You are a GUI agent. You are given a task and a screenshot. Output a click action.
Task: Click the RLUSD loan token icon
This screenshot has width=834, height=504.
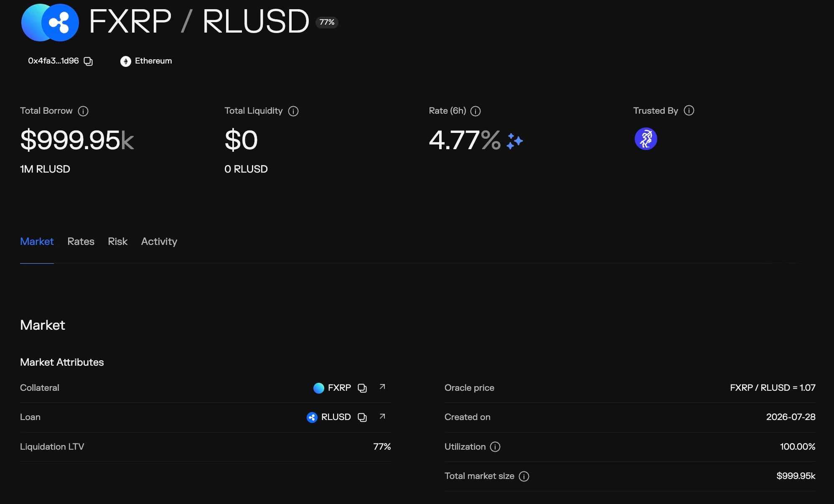[312, 417]
